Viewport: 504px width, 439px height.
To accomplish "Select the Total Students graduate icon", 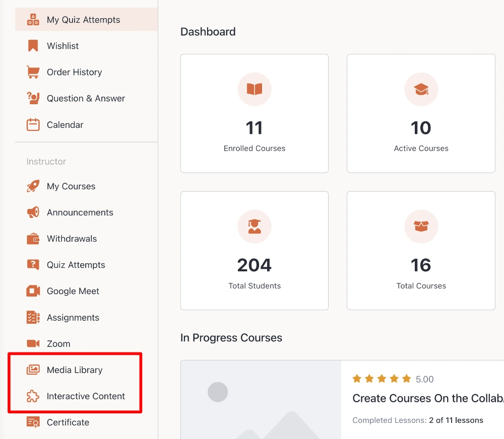I will click(254, 227).
